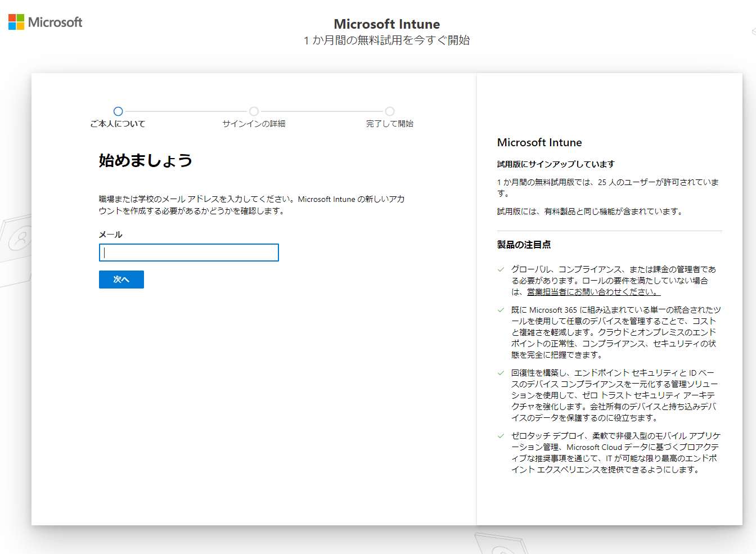
Task: Click the Microsoft Intune page title
Action: (x=387, y=24)
